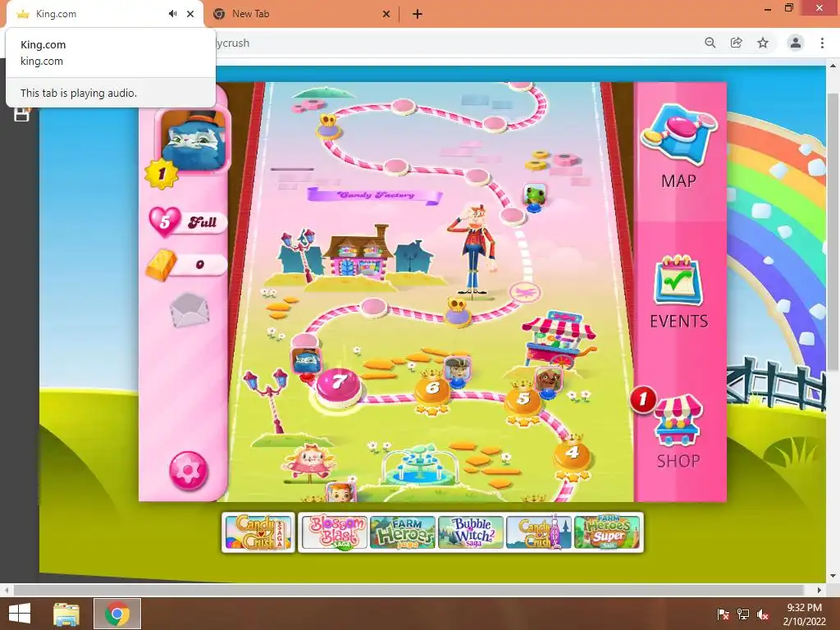Open the Action Center flag icon
The width and height of the screenshot is (840, 630).
click(x=724, y=614)
